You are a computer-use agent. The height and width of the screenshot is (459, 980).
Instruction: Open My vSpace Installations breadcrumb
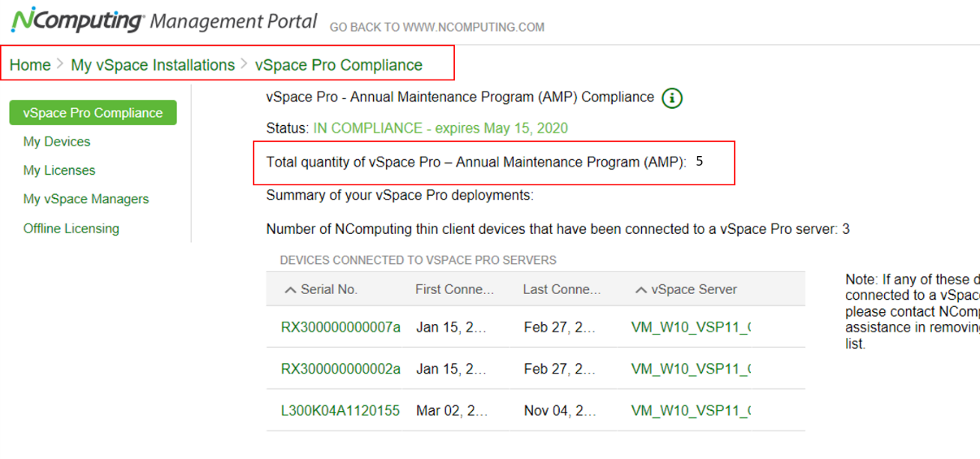[153, 65]
